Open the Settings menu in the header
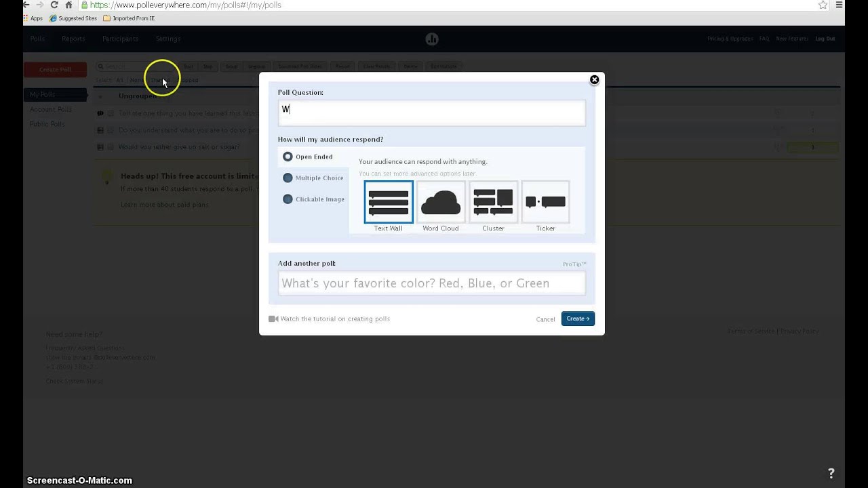Image resolution: width=868 pixels, height=488 pixels. pos(167,39)
